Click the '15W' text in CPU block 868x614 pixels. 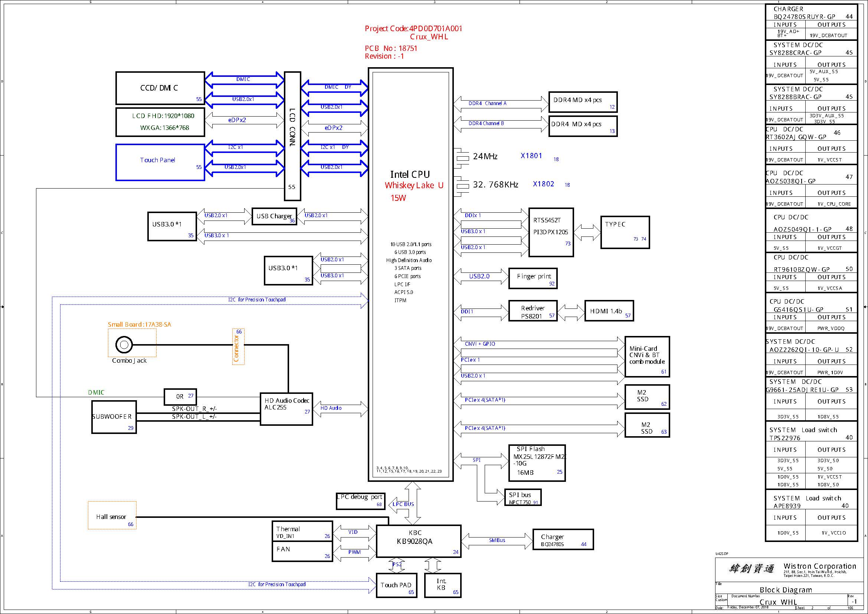(398, 198)
